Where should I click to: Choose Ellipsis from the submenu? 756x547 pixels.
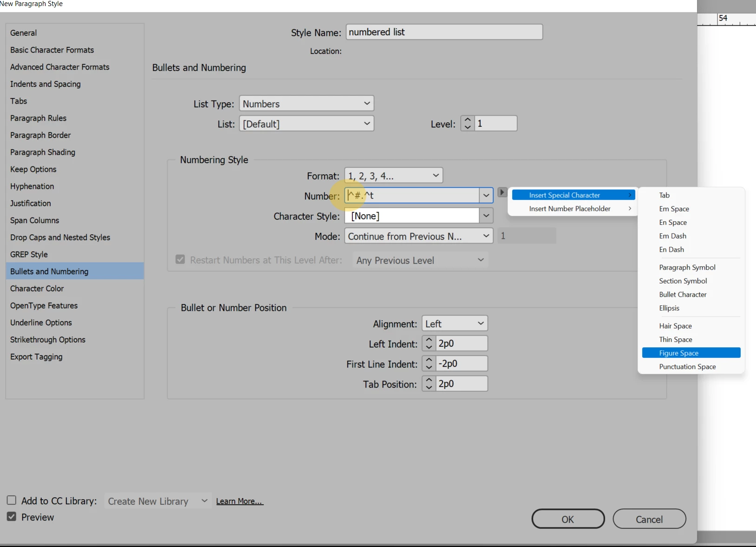pos(691,308)
